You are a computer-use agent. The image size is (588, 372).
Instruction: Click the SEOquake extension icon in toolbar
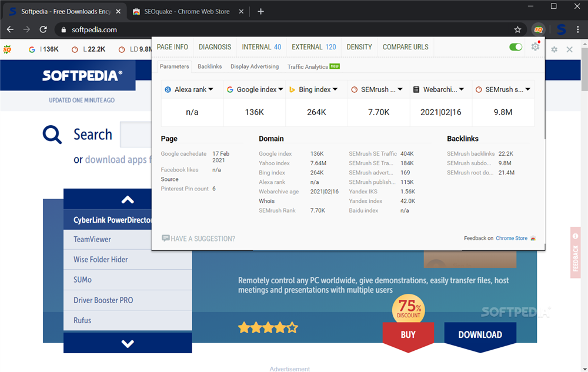click(x=538, y=29)
